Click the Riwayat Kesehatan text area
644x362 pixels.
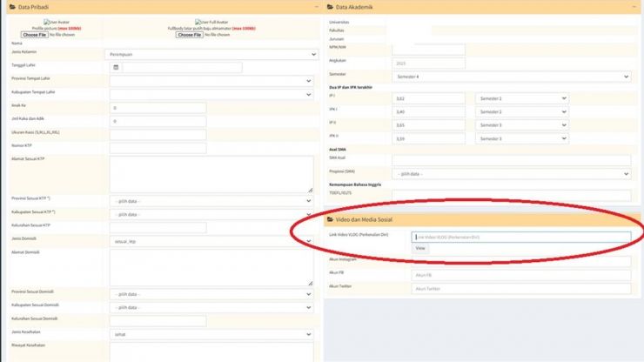coord(211,352)
